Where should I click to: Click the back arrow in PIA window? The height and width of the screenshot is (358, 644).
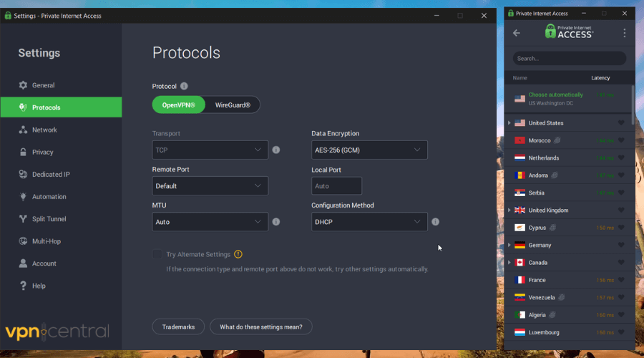517,33
